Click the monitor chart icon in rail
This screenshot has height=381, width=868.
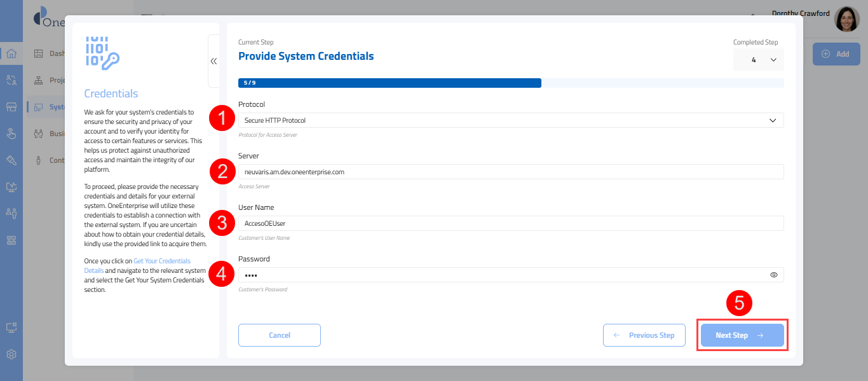(x=11, y=187)
